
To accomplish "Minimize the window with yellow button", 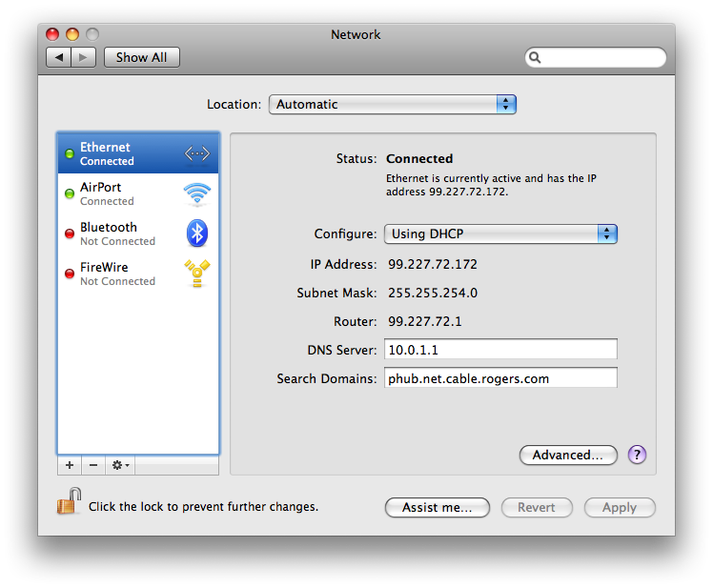I will click(72, 34).
